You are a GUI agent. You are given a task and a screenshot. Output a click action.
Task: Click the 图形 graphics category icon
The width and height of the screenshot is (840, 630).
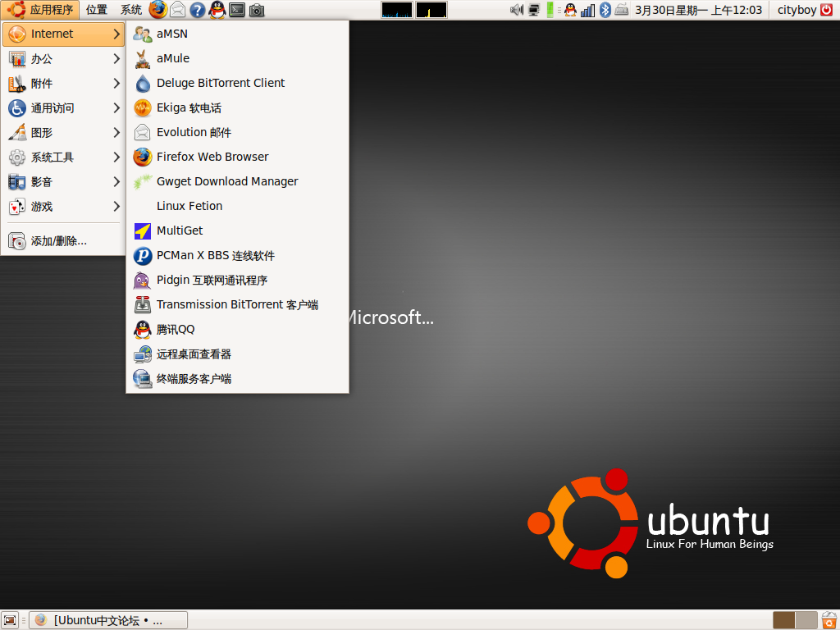[x=17, y=132]
